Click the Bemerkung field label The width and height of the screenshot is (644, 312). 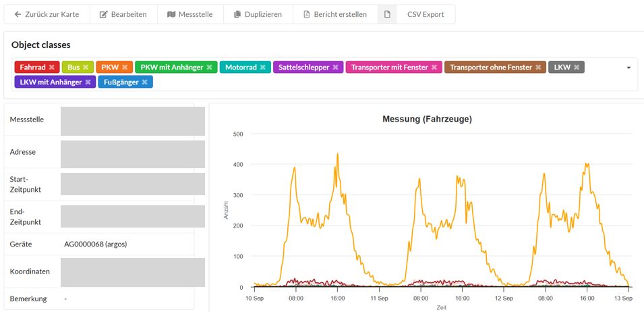point(28,299)
